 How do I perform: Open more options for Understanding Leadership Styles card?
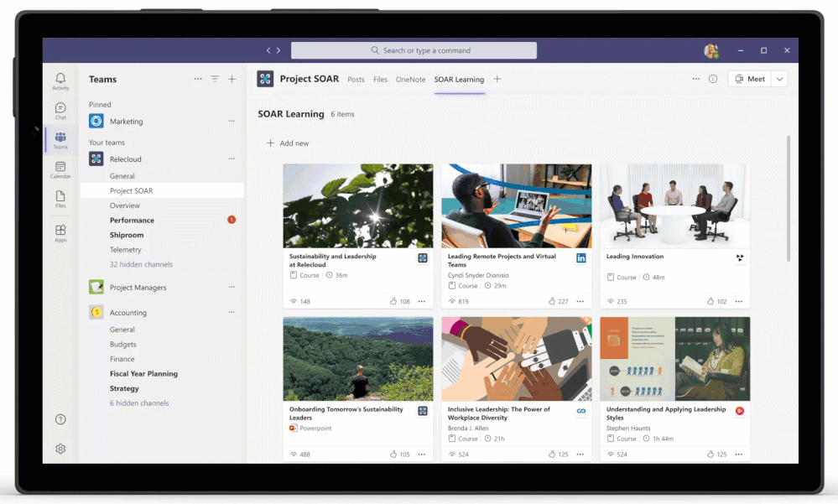[738, 454]
